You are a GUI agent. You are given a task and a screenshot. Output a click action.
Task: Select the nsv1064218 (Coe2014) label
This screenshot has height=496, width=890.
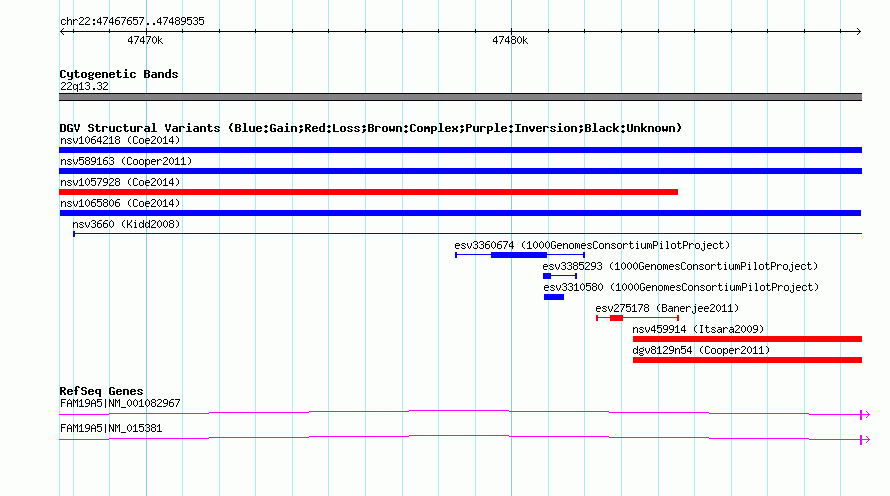[120, 140]
